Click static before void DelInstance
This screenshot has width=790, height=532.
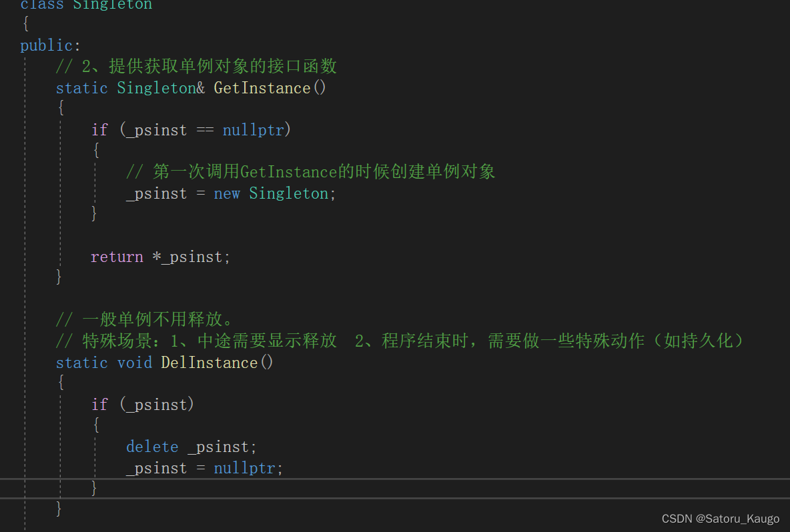coord(81,363)
